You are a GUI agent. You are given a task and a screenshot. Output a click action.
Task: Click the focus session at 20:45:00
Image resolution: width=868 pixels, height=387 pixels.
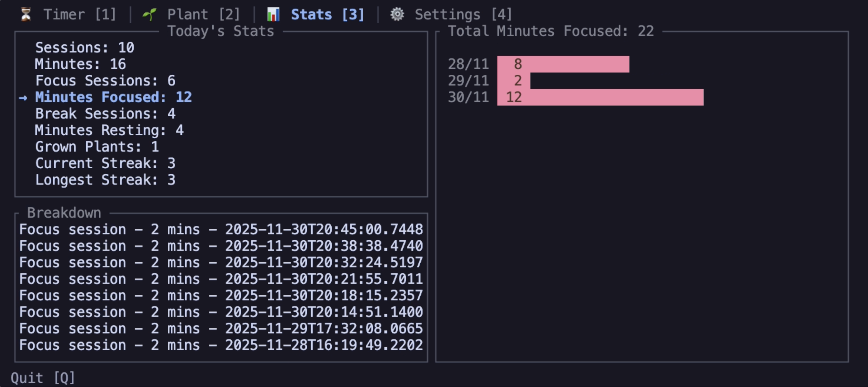(221, 229)
